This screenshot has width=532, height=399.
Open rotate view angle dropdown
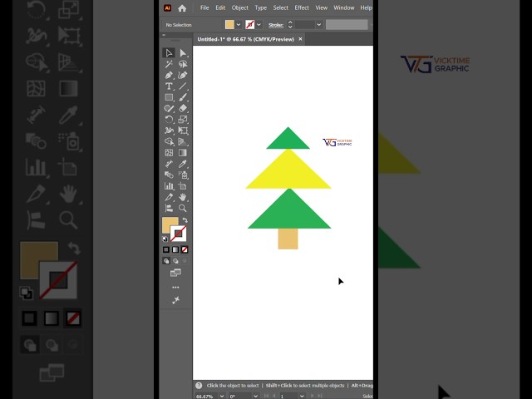click(255, 396)
